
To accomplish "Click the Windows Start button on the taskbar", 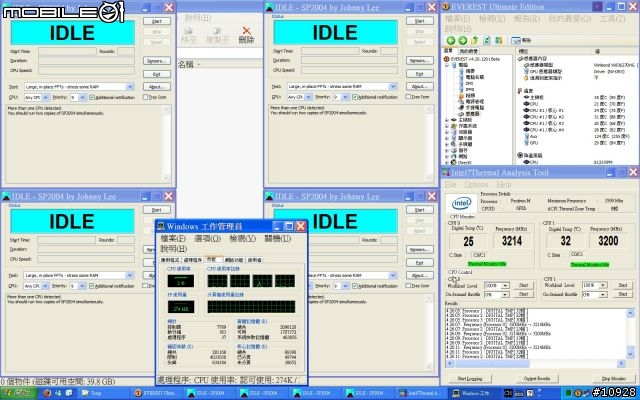I will pos(18,393).
